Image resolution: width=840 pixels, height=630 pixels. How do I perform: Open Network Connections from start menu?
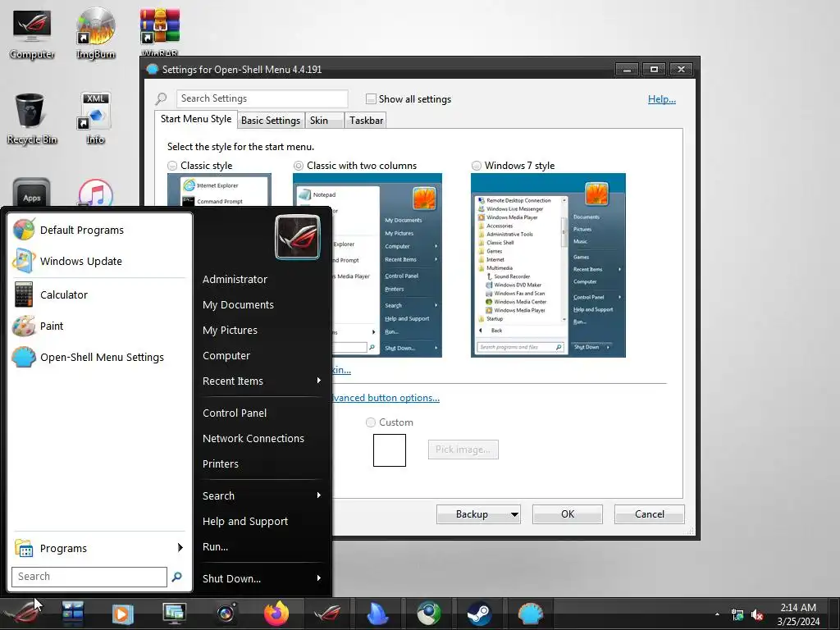pyautogui.click(x=253, y=438)
